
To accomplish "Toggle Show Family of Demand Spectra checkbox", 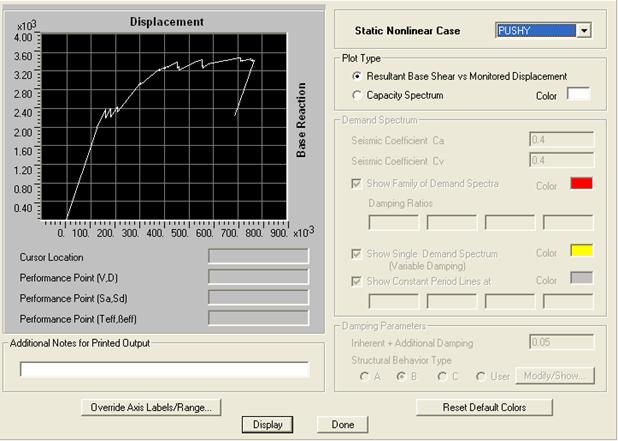I will coord(358,184).
